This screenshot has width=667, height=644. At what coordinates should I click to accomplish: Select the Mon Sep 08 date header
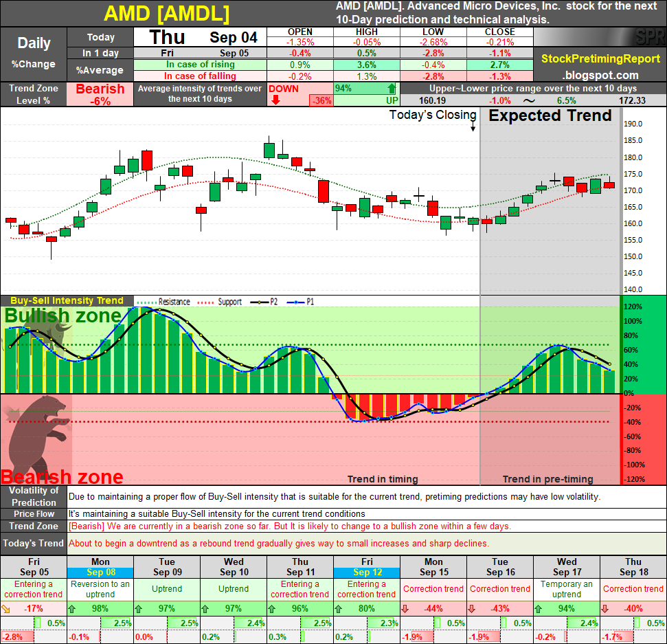pyautogui.click(x=100, y=568)
